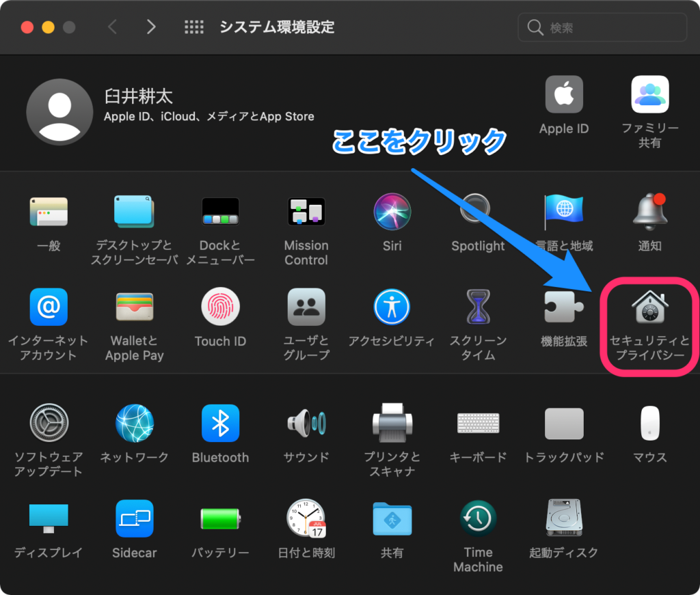700x595 pixels.
Task: Open the Apple ID pane
Action: 564,94
